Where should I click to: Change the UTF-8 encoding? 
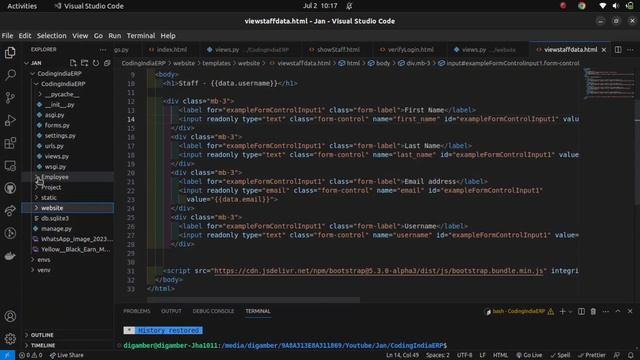(464, 355)
